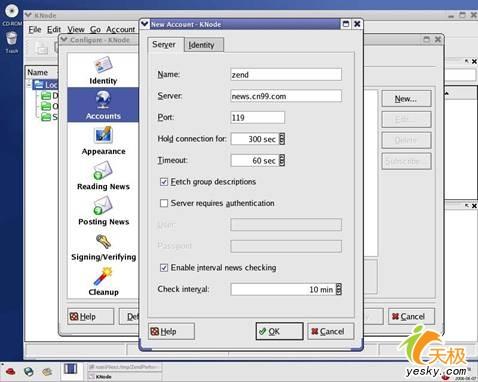Click the Hold connection for value 300 sec
The width and height of the screenshot is (478, 382).
255,139
